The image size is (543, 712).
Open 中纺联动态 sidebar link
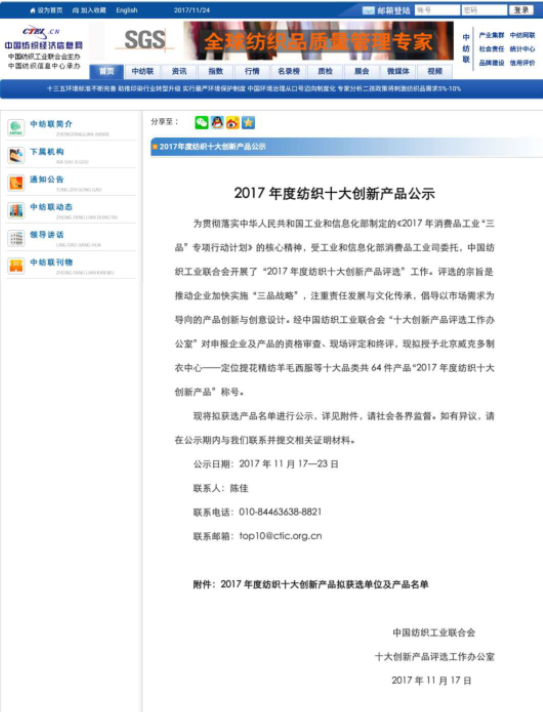(51, 207)
